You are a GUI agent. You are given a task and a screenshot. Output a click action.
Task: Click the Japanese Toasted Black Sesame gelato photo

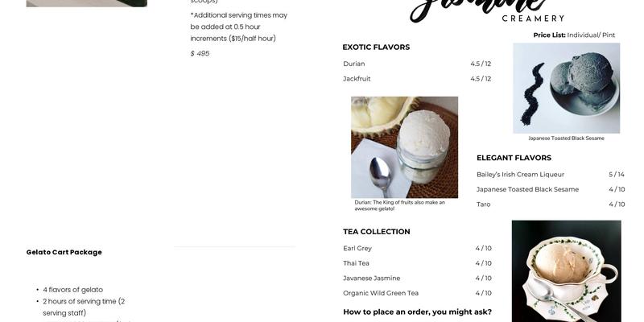[x=567, y=89]
